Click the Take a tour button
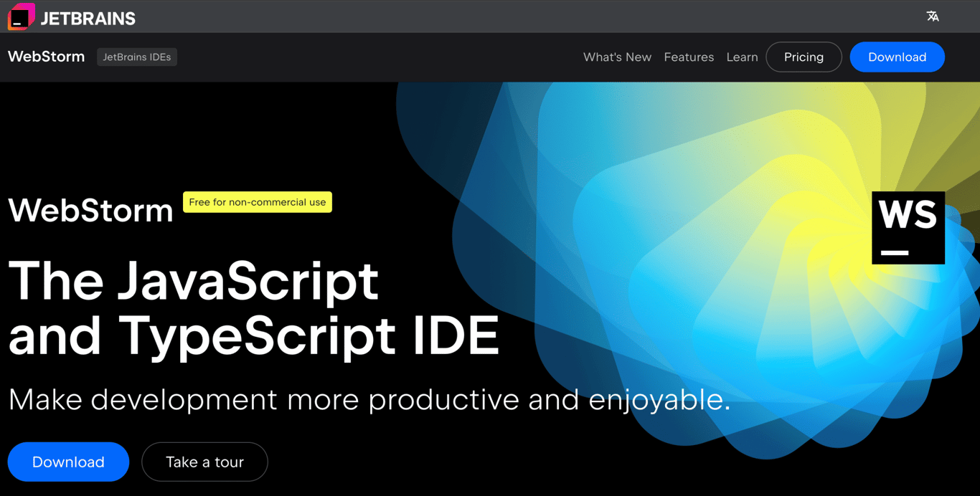 (204, 462)
